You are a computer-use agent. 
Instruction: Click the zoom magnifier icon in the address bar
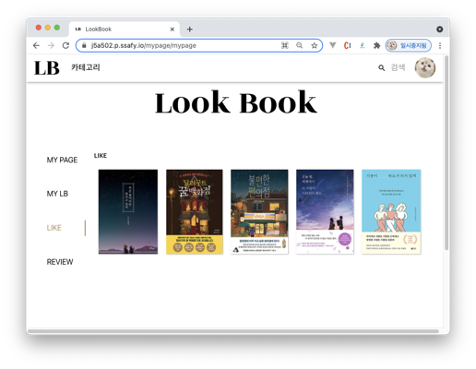299,45
